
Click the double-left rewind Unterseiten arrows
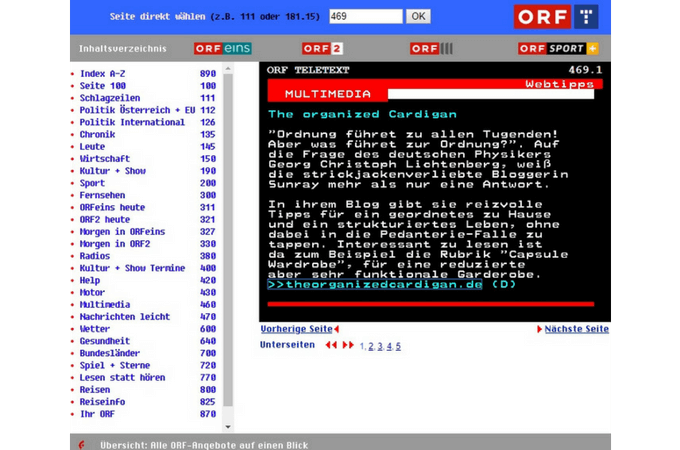(331, 345)
